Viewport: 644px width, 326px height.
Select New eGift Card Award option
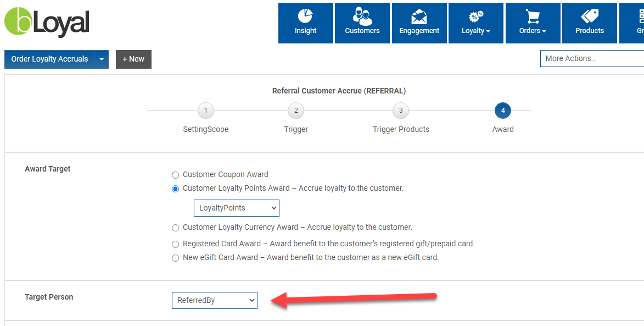(176, 258)
